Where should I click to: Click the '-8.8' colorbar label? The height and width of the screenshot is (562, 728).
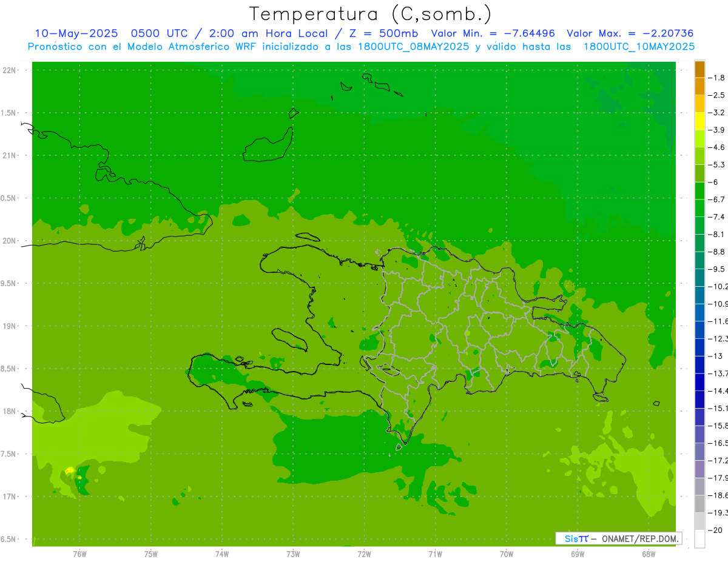(x=717, y=252)
